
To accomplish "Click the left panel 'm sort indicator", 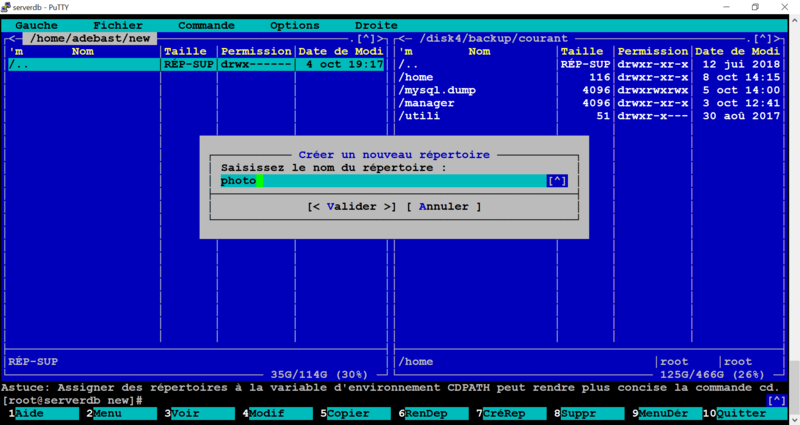I will [16, 51].
